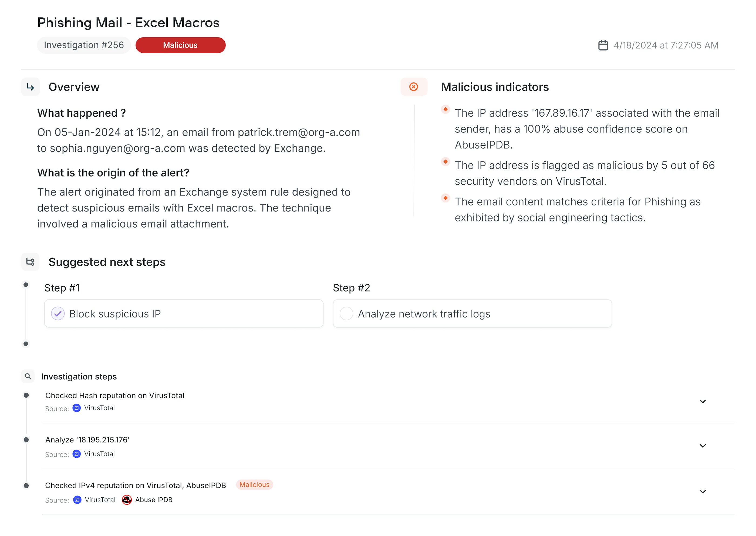The image size is (756, 536).
Task: Click VirusTotal icon under Checked Hash reputation
Action: click(77, 408)
